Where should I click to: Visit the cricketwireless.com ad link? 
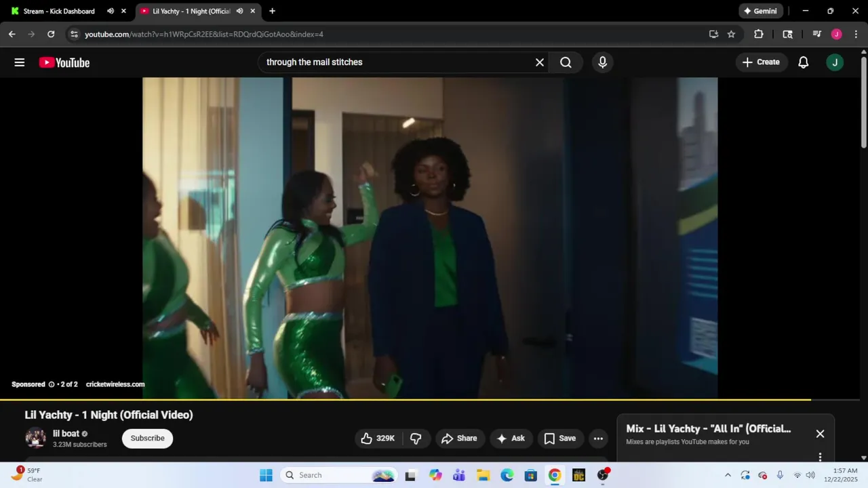115,384
